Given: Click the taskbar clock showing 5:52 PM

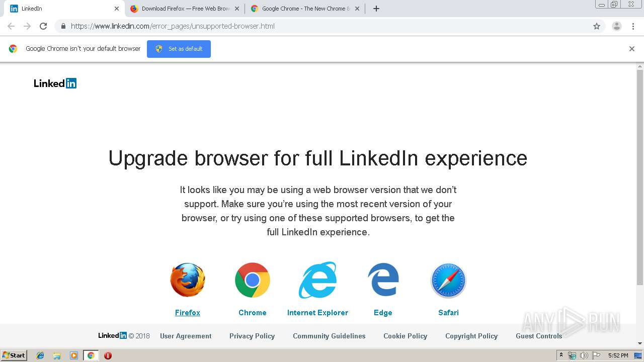Looking at the screenshot, I should click(x=618, y=355).
